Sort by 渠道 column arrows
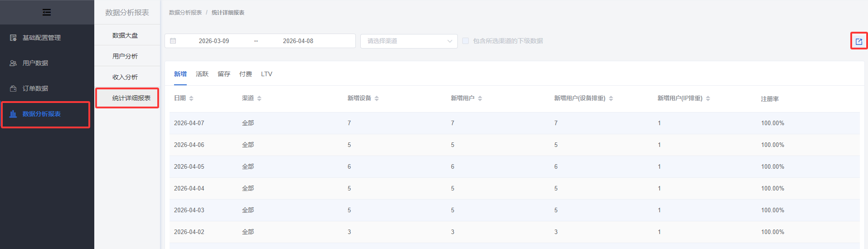 (259, 98)
